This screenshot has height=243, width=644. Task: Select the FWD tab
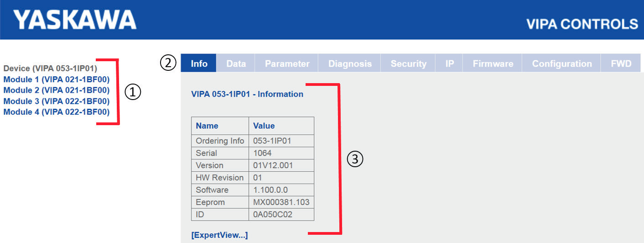[x=621, y=63]
